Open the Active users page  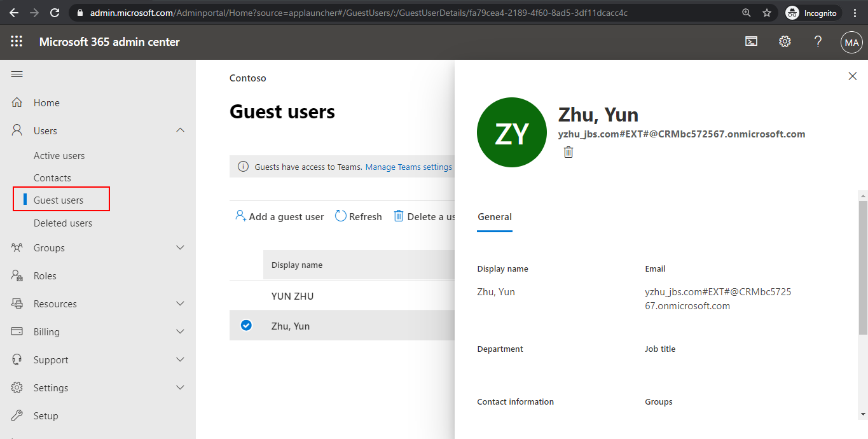click(x=59, y=155)
